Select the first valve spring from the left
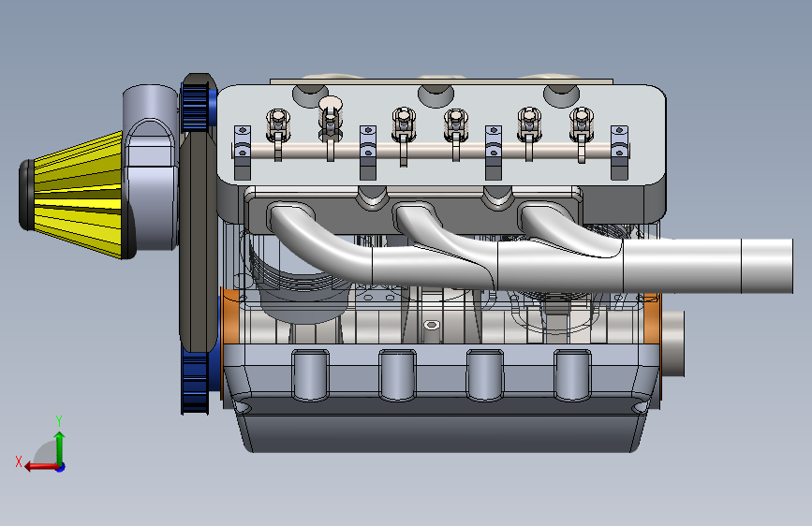812x526 pixels. coord(277,124)
